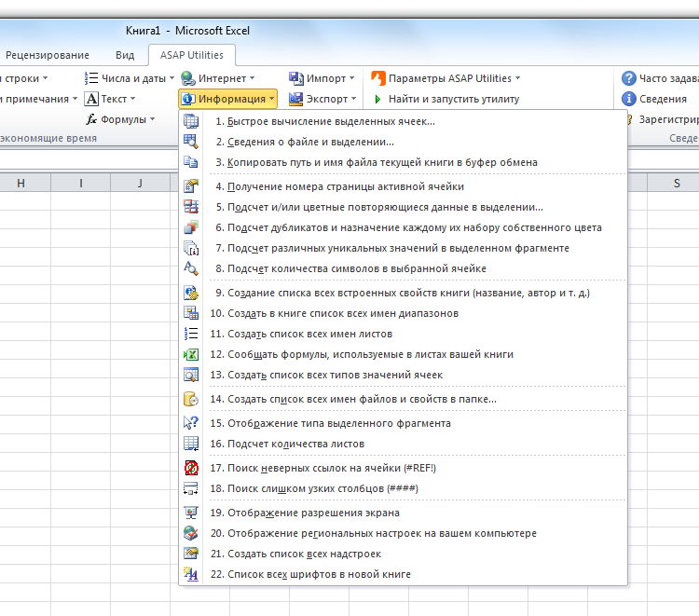The height and width of the screenshot is (616, 699).
Task: Click copy-path icon beside menu item 3
Action: click(x=191, y=162)
